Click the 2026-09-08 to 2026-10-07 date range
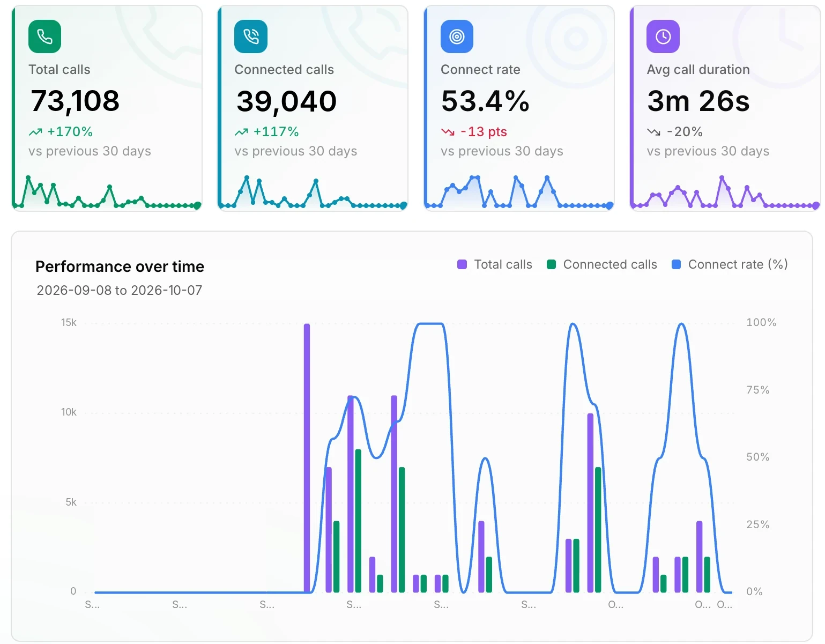 click(119, 291)
